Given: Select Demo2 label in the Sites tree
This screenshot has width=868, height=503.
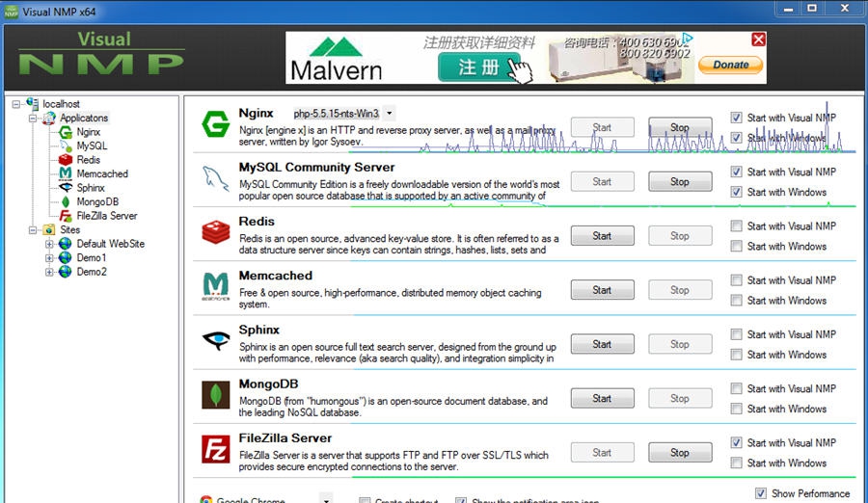Looking at the screenshot, I should (x=92, y=272).
